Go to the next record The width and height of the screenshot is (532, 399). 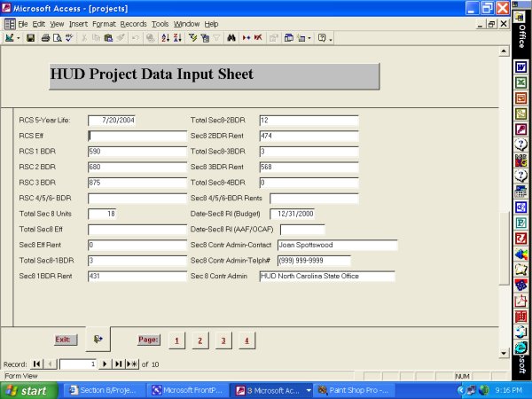tap(105, 364)
